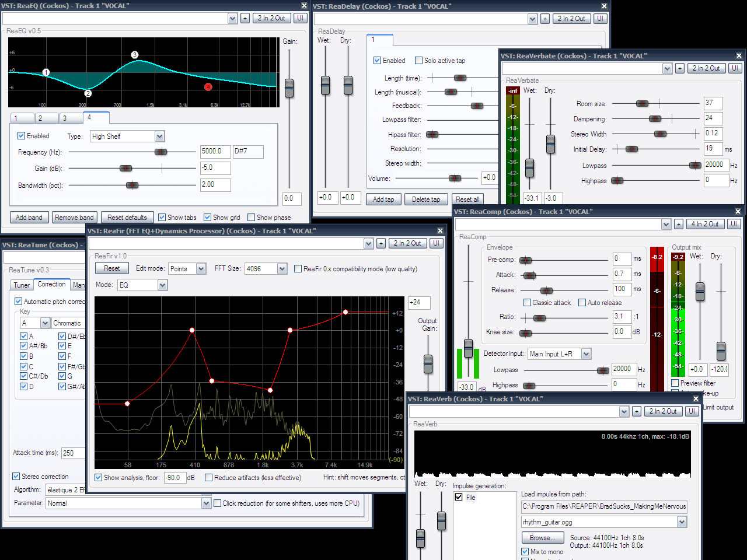Click Browse... in ReaVerb
The image size is (747, 560).
543,538
